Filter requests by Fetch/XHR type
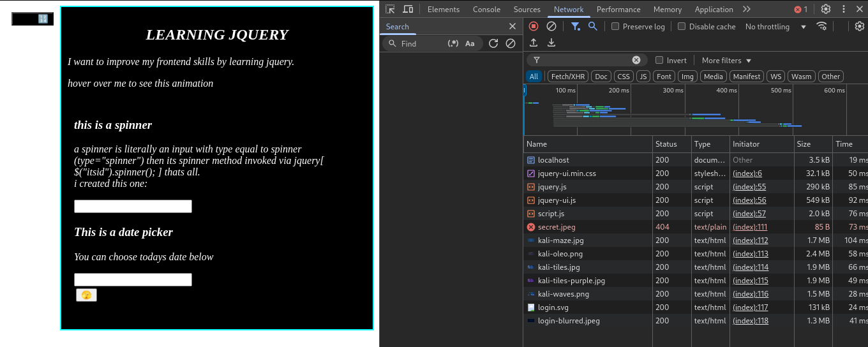This screenshot has height=347, width=868. pyautogui.click(x=567, y=77)
